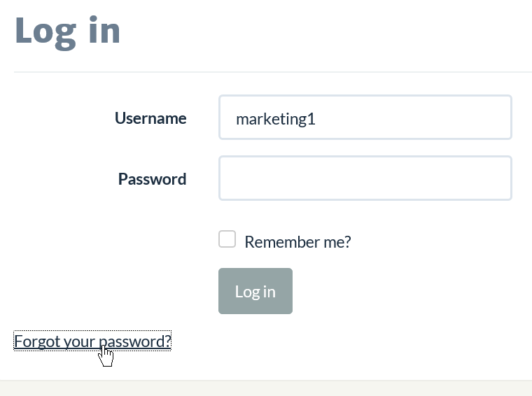Click the bold Password label
This screenshot has width=532, height=396.
(153, 178)
